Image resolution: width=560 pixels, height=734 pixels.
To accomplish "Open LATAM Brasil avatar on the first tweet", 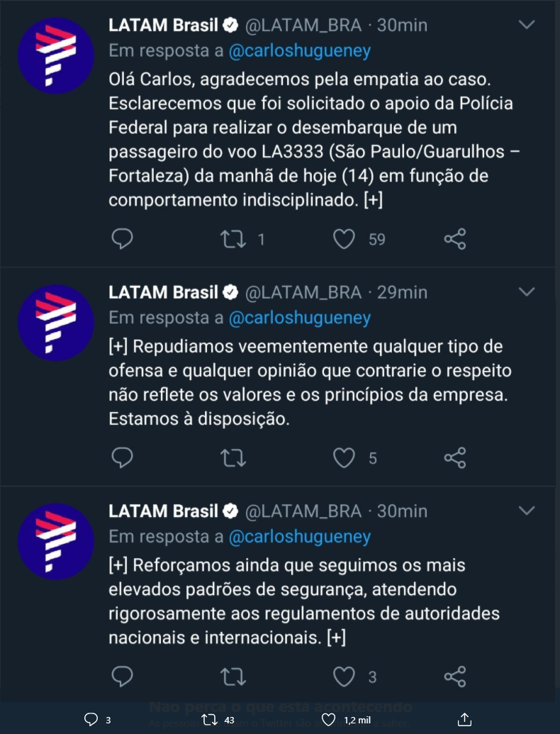I will (55, 57).
